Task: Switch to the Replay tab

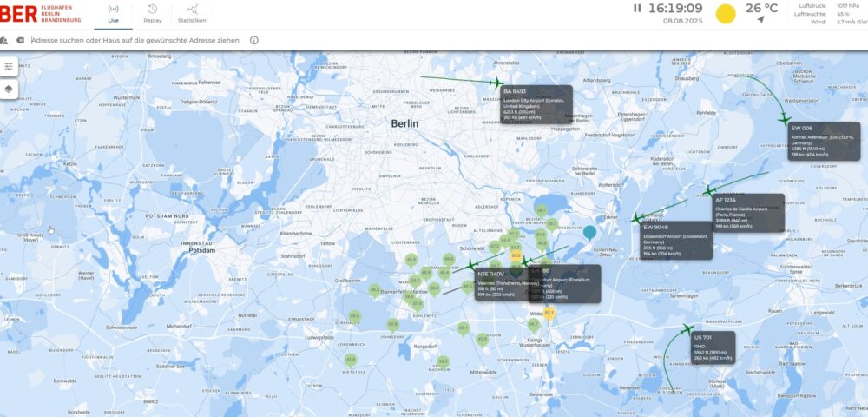Action: click(x=152, y=13)
